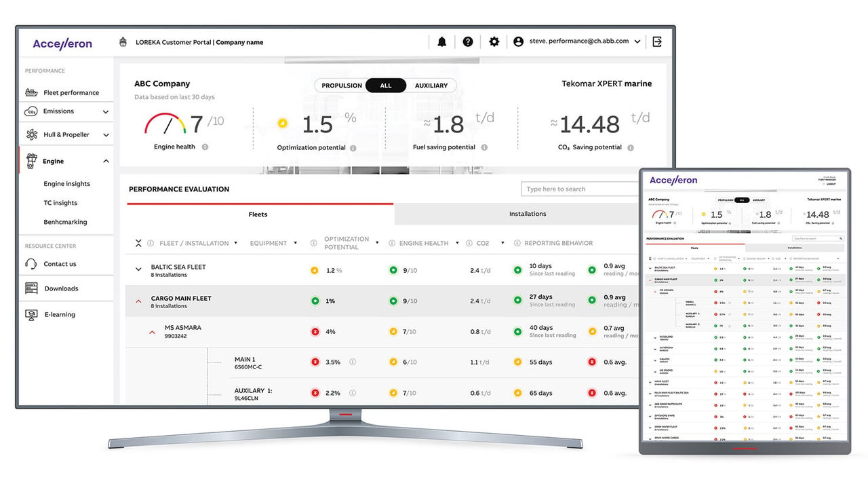Open the notifications bell icon

(442, 41)
